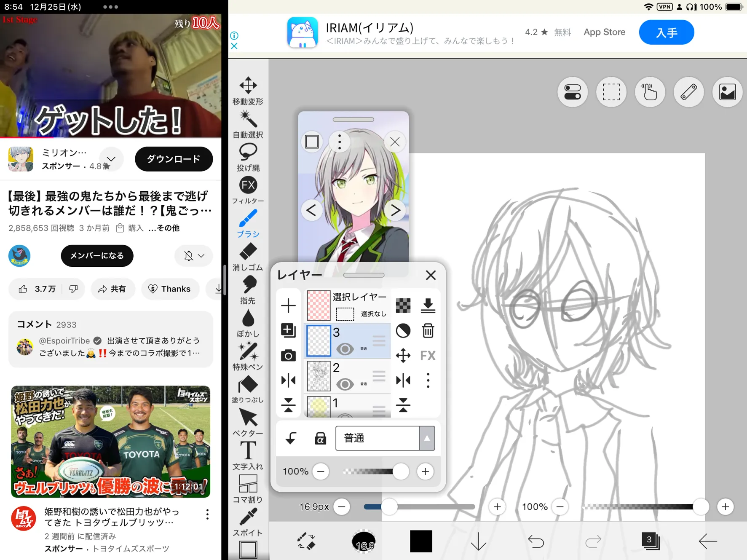Toggle visibility of layer 3
Image resolution: width=747 pixels, height=560 pixels.
[345, 349]
